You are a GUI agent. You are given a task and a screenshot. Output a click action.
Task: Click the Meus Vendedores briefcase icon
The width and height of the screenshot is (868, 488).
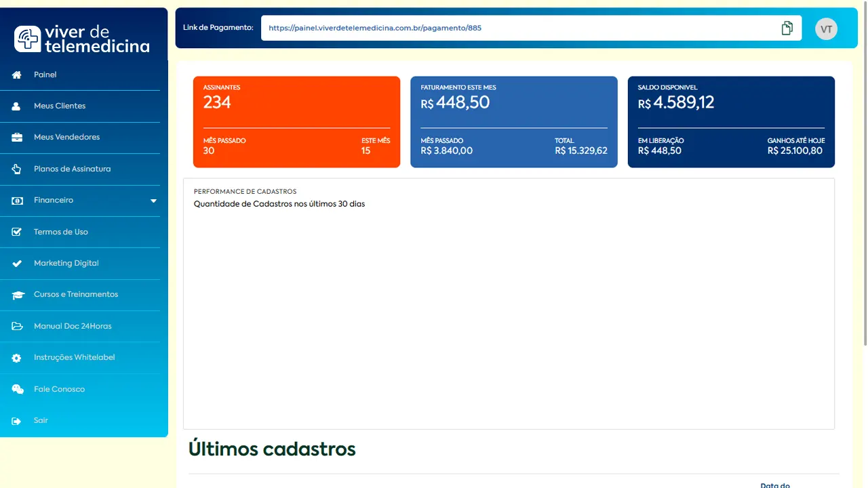16,137
